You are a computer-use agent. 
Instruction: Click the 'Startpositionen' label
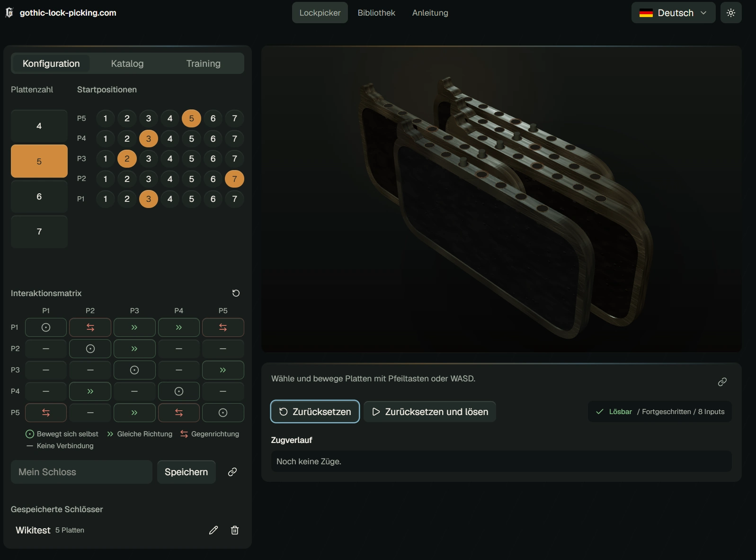pyautogui.click(x=107, y=90)
